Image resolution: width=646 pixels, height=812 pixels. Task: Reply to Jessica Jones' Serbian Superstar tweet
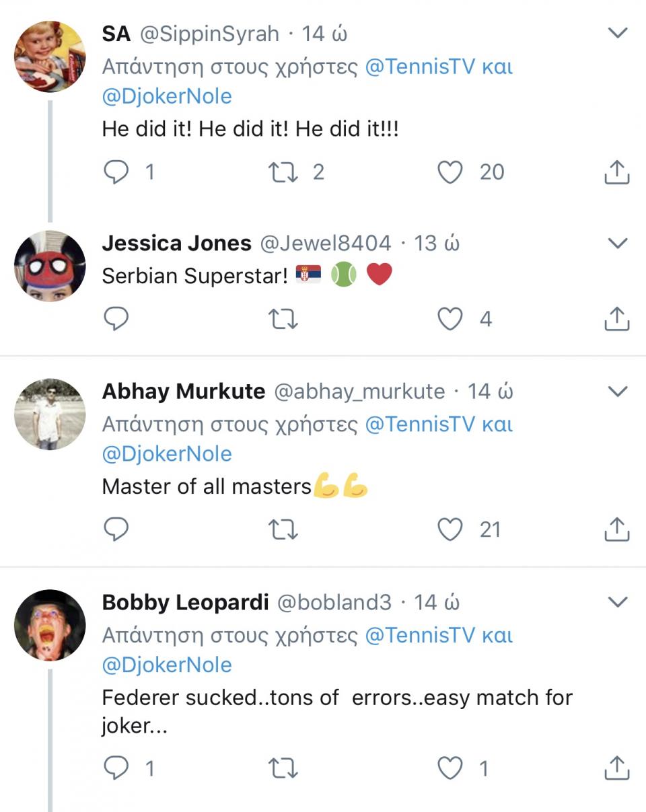pyautogui.click(x=116, y=319)
